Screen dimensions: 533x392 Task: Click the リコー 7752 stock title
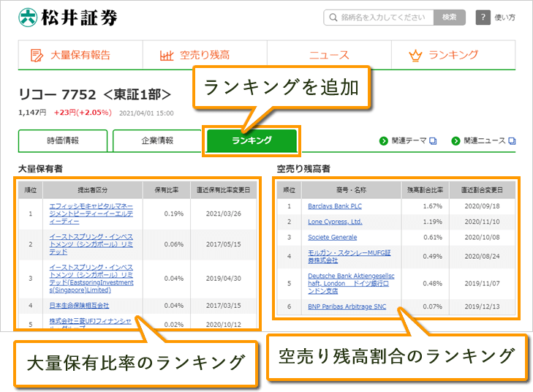click(x=94, y=94)
